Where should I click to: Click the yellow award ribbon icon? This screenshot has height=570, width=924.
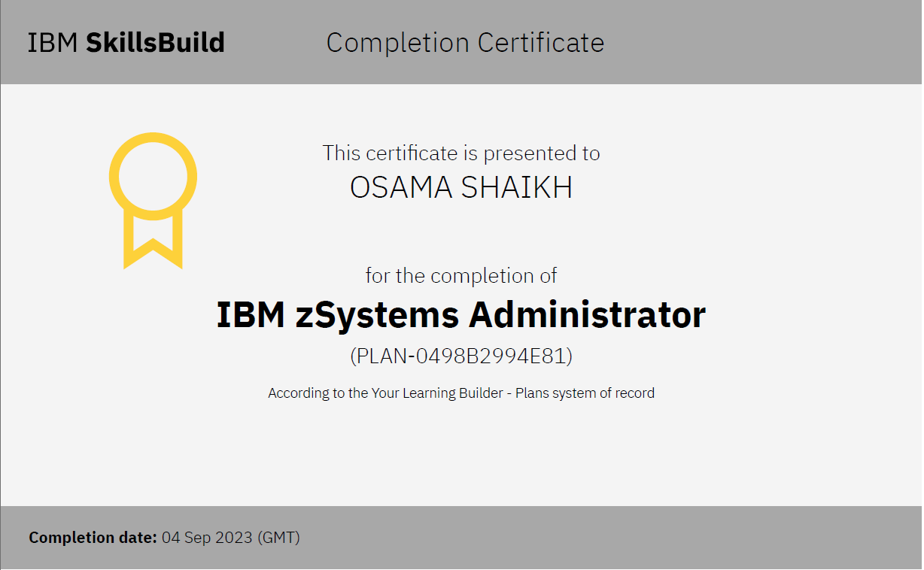(153, 200)
